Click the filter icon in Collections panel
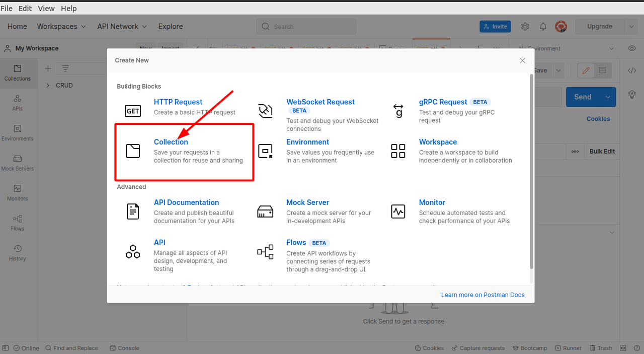This screenshot has height=354, width=644. [65, 68]
